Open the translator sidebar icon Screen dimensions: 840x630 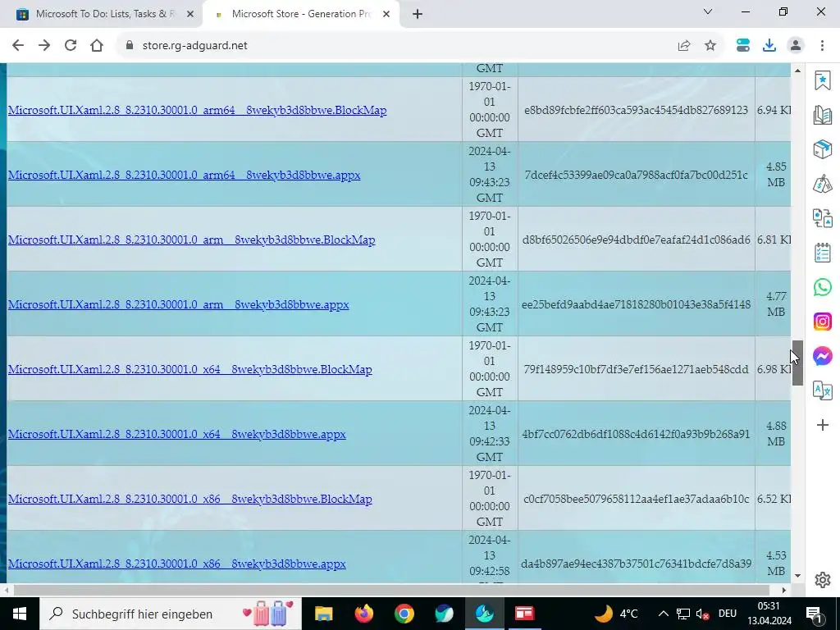[x=822, y=390]
